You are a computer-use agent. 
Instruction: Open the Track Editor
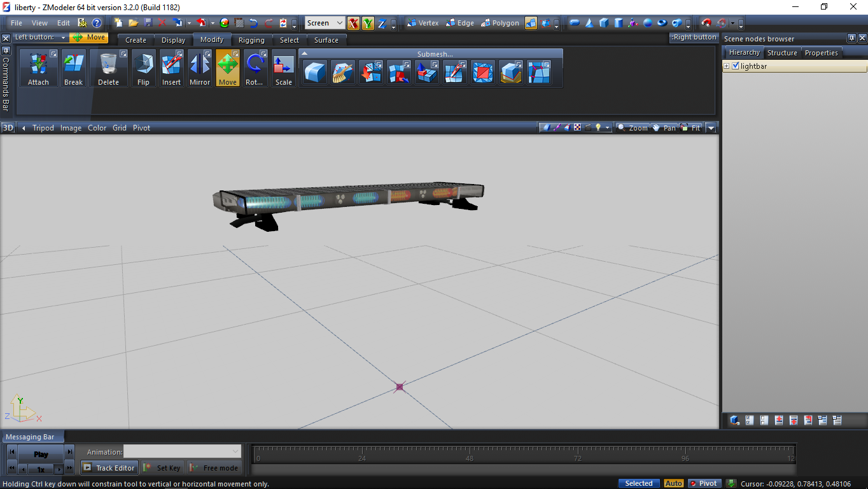[x=109, y=468]
